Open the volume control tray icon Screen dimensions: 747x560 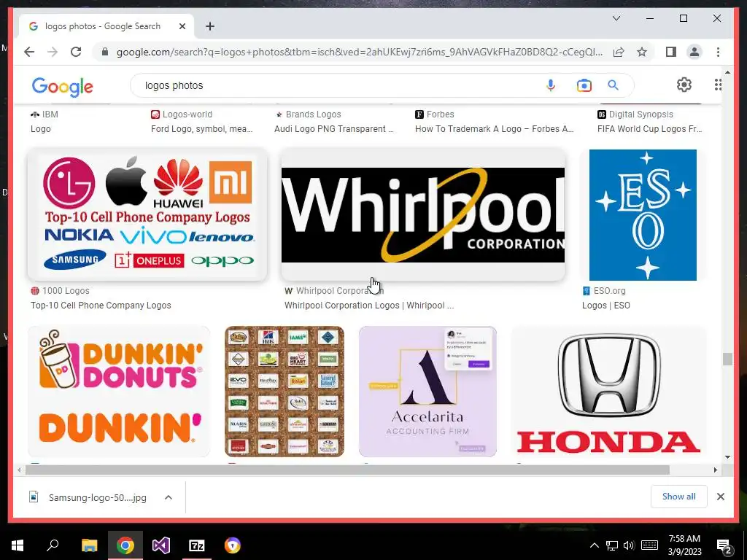tap(629, 545)
